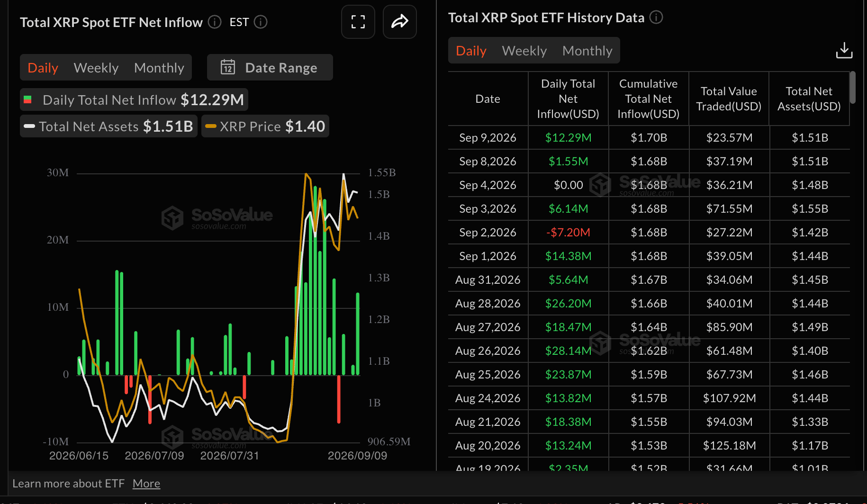Click the $125.18M value traded on Aug 20
The height and width of the screenshot is (504, 867).
729,446
